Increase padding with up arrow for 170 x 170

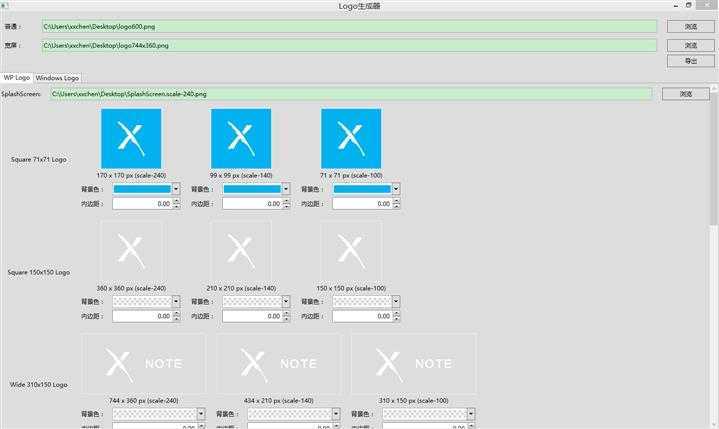tap(177, 201)
